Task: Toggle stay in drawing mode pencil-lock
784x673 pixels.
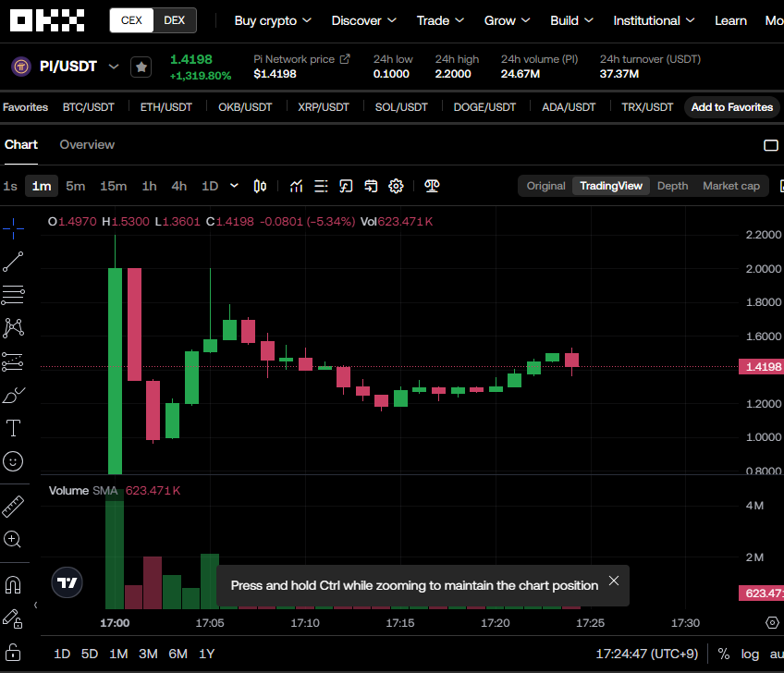Action: (x=13, y=618)
